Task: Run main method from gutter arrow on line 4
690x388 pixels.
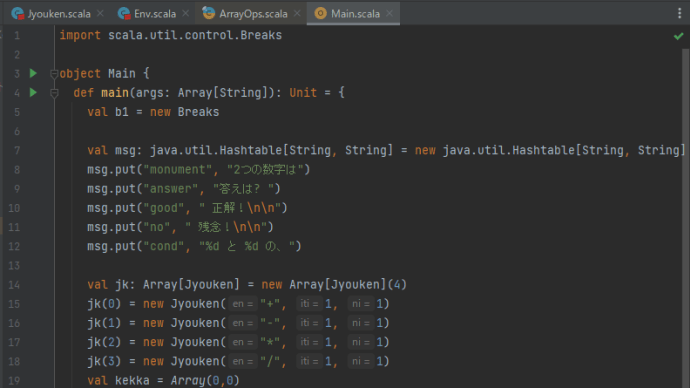Action: (x=33, y=92)
